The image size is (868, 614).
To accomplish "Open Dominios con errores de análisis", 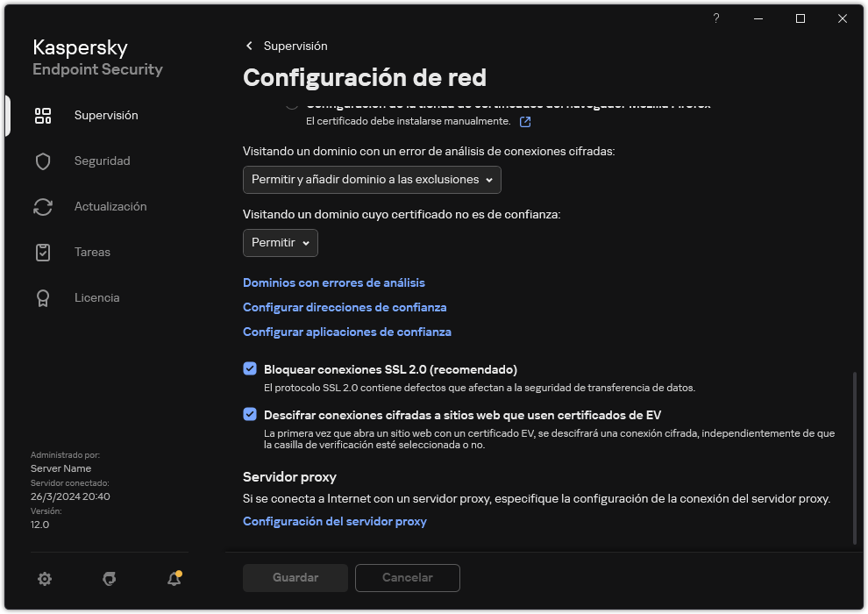I will (x=334, y=282).
